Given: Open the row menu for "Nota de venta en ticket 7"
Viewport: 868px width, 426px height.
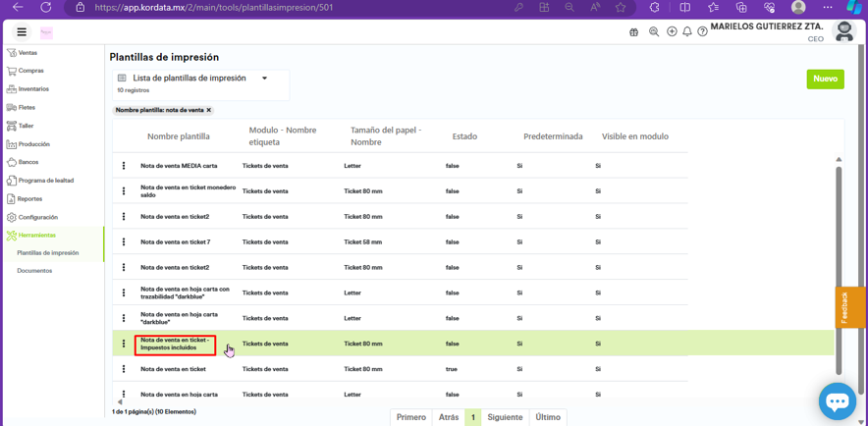Looking at the screenshot, I should point(124,241).
